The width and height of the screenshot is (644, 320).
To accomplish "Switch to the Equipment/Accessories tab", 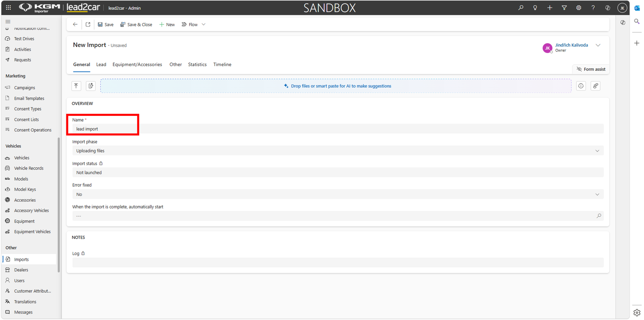I will pyautogui.click(x=137, y=64).
